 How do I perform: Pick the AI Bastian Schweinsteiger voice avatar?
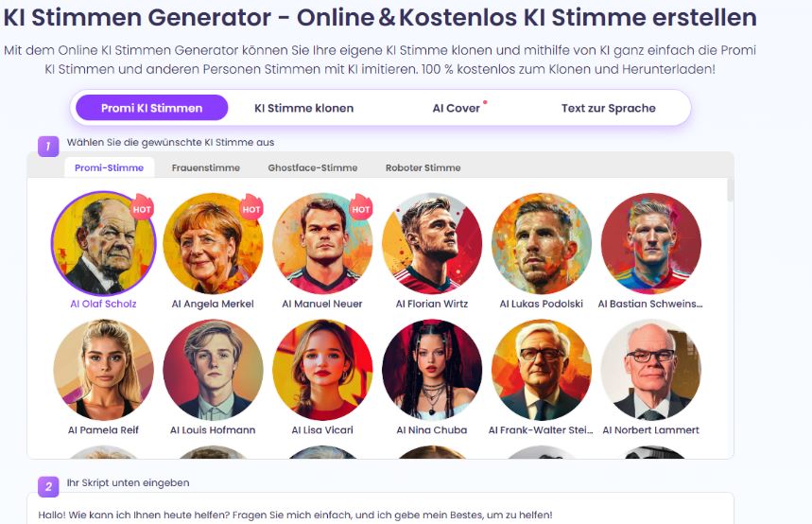point(651,243)
